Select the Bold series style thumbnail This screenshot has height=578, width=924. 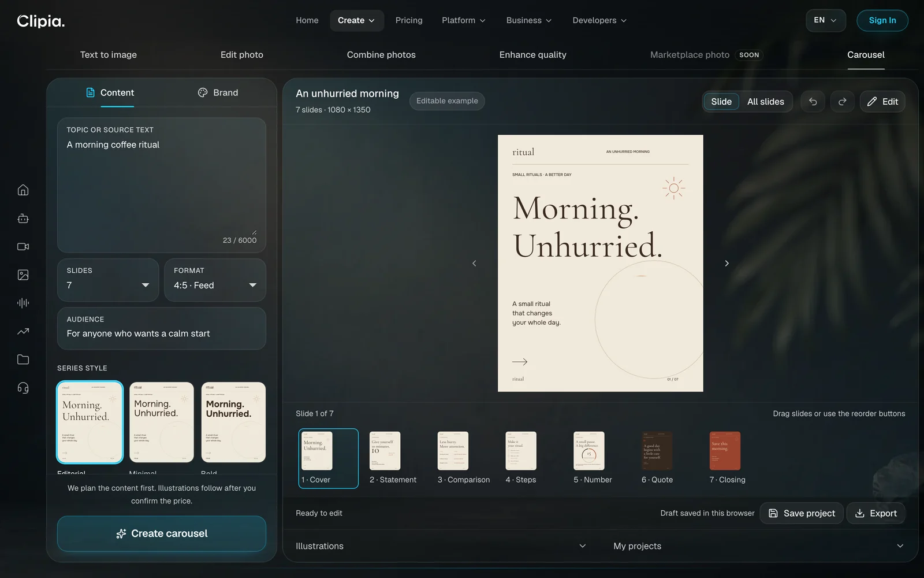click(x=233, y=422)
